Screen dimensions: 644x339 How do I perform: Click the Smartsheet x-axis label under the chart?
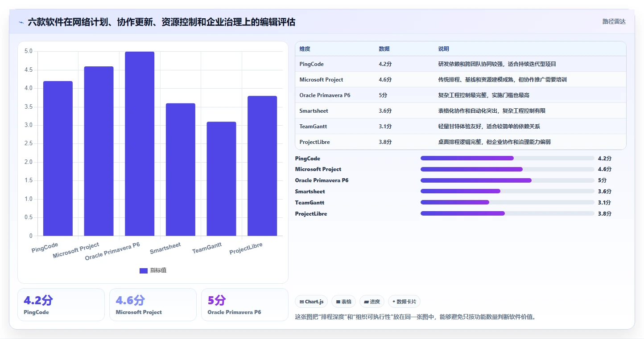click(165, 248)
